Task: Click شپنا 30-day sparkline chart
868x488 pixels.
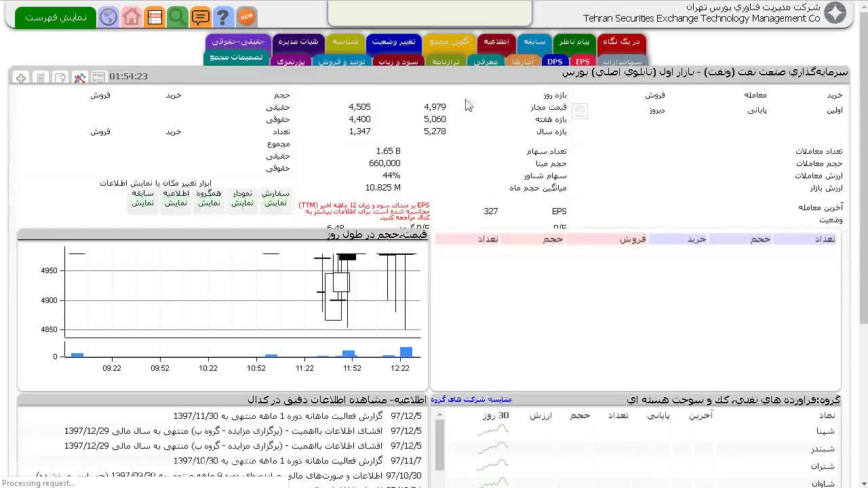Action: coord(493,430)
